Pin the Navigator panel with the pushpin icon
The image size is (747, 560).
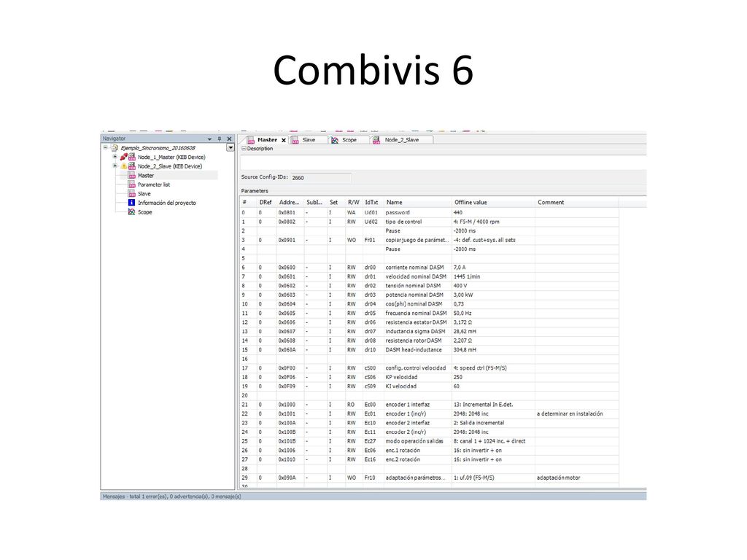click(x=220, y=139)
